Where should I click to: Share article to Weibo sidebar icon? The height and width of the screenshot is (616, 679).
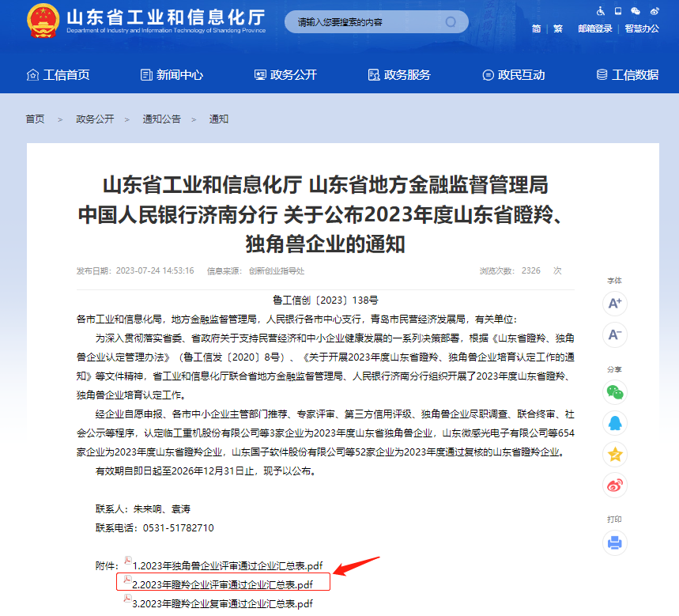pyautogui.click(x=615, y=486)
